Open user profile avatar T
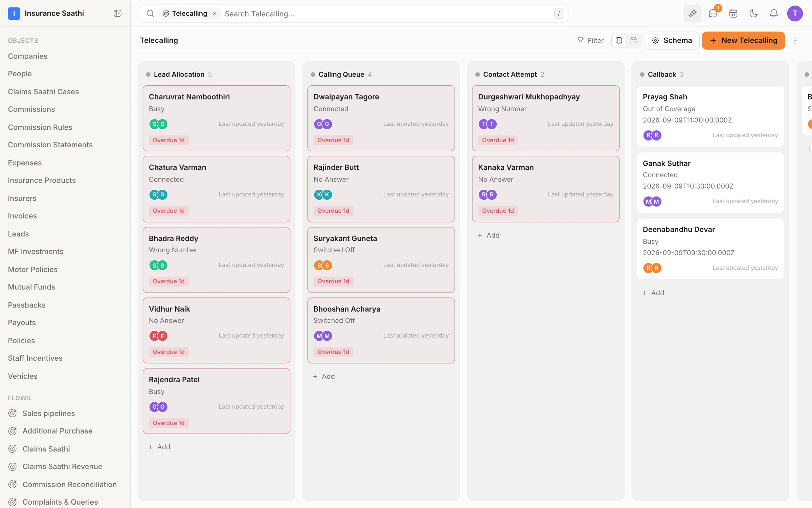The height and width of the screenshot is (508, 812). 795,14
